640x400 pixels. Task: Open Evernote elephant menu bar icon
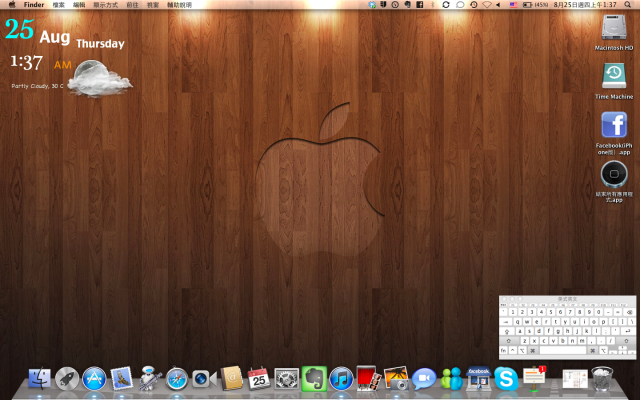[407, 5]
